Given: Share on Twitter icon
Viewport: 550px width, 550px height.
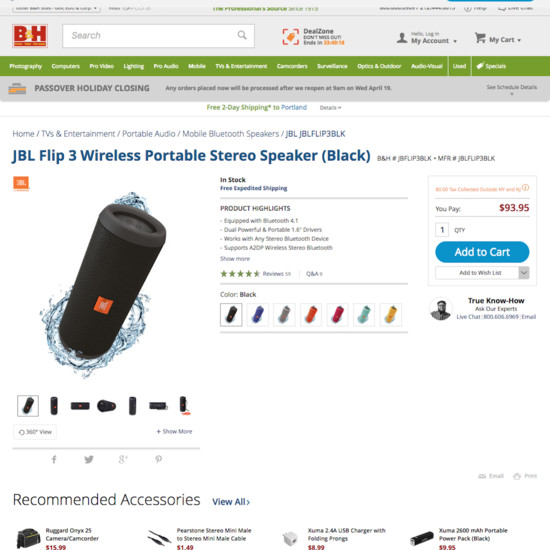Looking at the screenshot, I should tap(89, 459).
